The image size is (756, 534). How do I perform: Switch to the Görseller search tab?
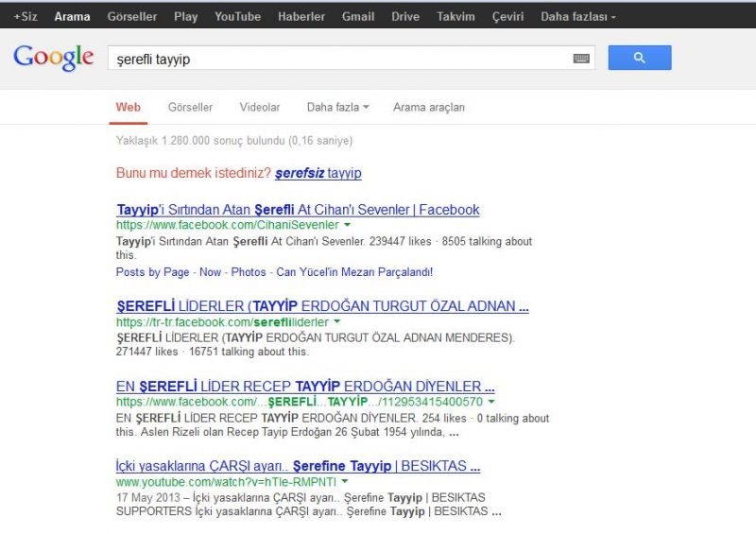pyautogui.click(x=190, y=108)
